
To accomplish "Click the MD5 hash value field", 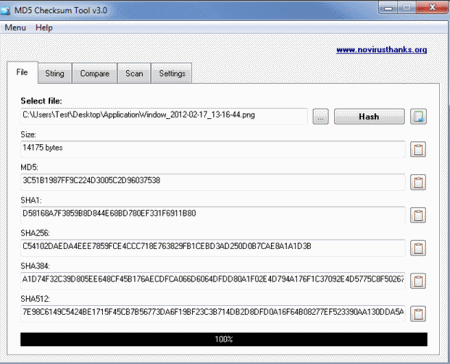I will [213, 182].
